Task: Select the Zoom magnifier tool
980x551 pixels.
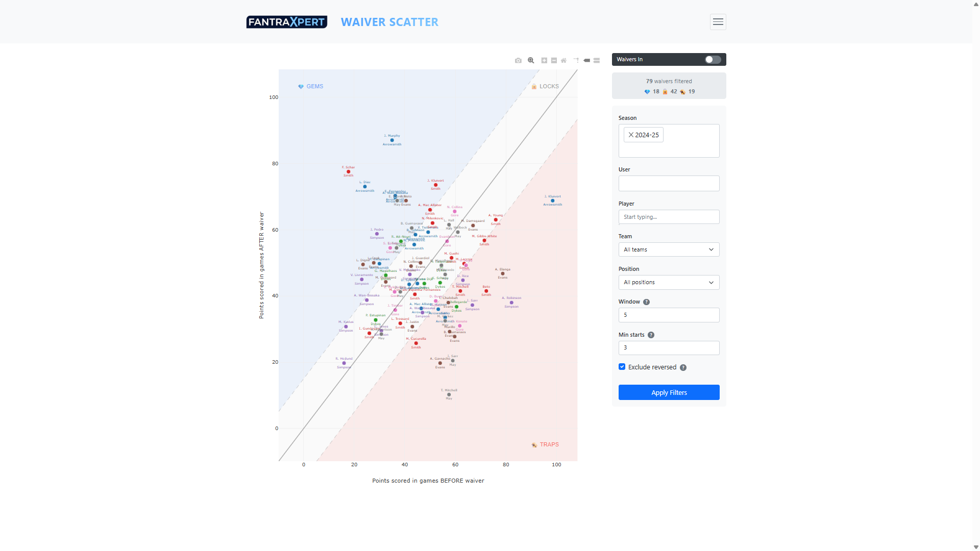Action: click(531, 60)
